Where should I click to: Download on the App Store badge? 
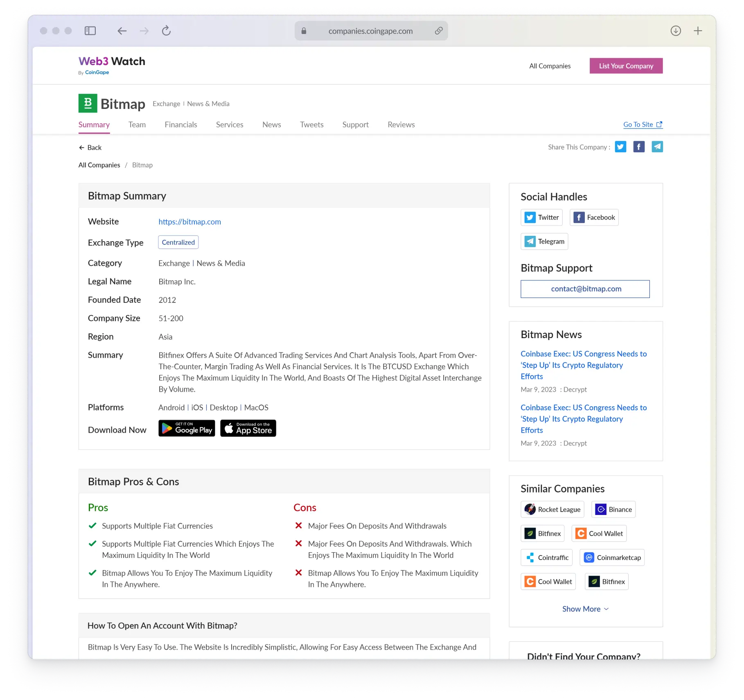coord(248,428)
